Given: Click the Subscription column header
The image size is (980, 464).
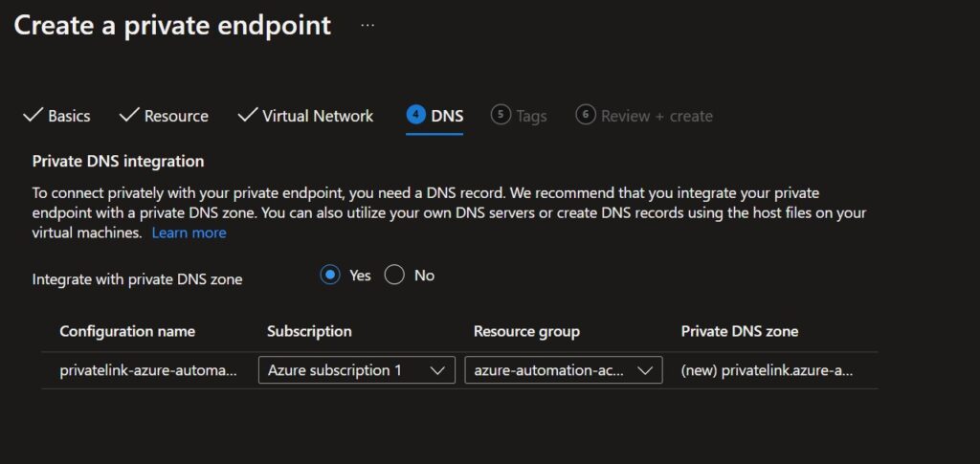Looking at the screenshot, I should pos(309,331).
